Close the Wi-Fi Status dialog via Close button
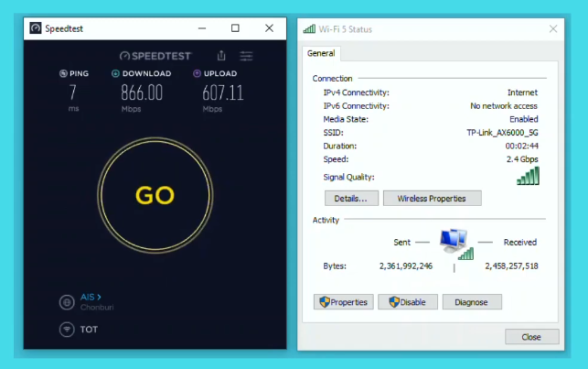 (x=531, y=337)
